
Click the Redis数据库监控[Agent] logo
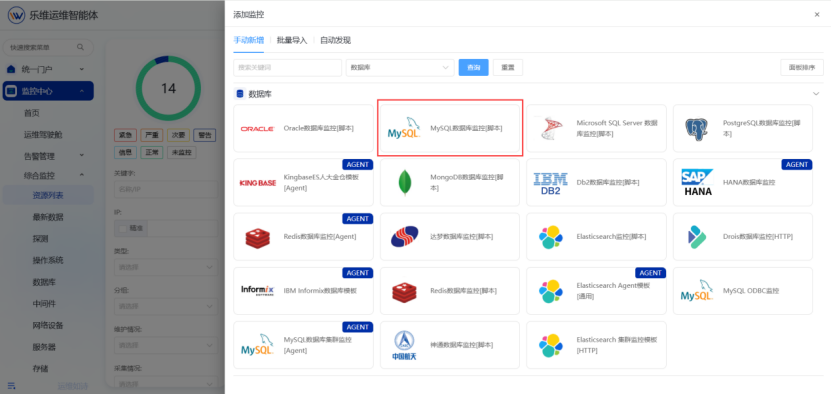coord(258,238)
